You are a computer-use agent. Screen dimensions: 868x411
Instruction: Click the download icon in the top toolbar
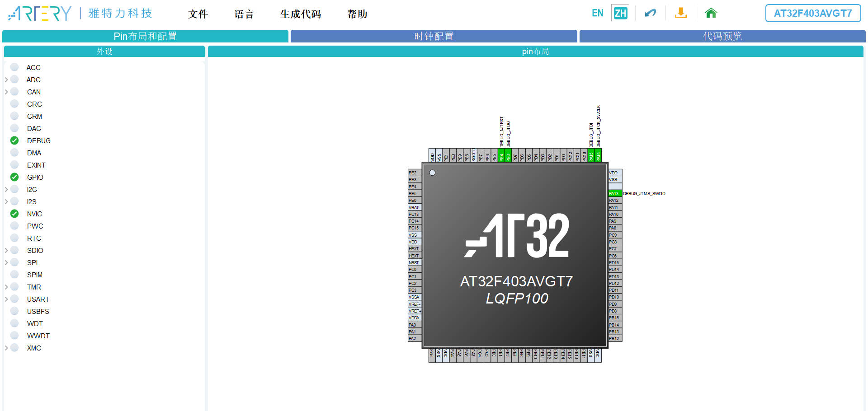pyautogui.click(x=681, y=13)
